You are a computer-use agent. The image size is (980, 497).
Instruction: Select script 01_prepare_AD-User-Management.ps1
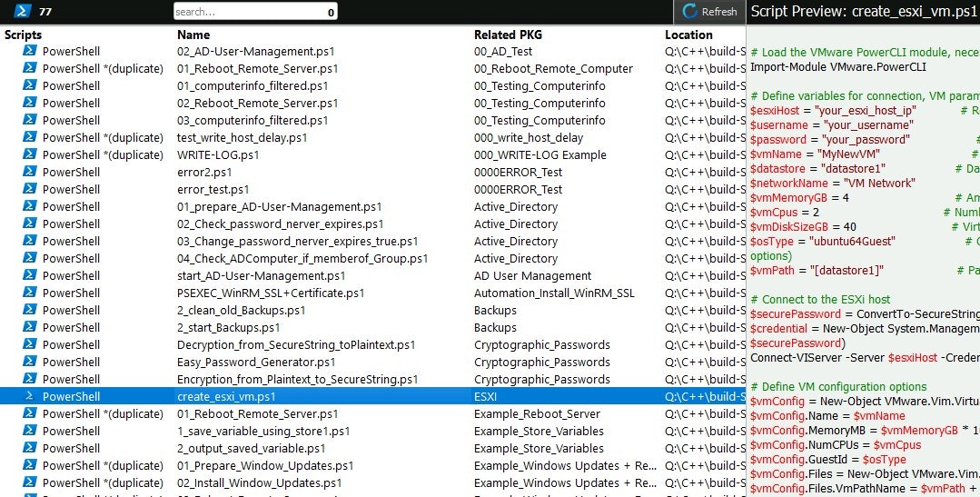(x=280, y=206)
